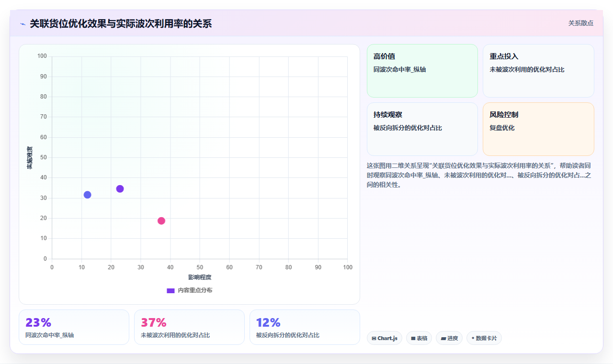Click the 23% stat value
613x364 pixels.
point(38,322)
